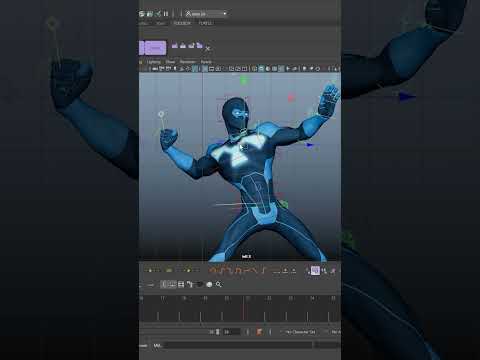Click the white sphere icon near magnifier
The image size is (480, 360).
tap(209, 284)
